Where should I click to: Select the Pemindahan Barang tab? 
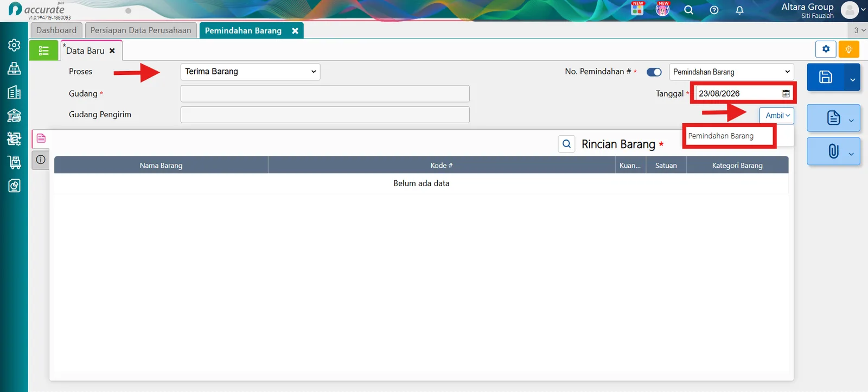click(x=243, y=31)
